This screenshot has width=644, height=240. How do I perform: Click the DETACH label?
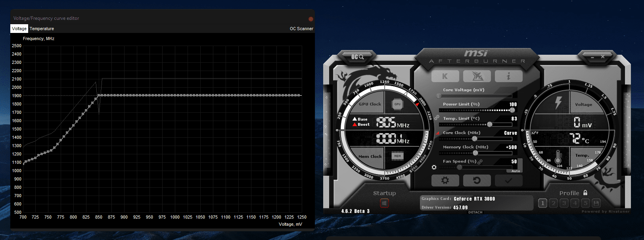point(475,212)
